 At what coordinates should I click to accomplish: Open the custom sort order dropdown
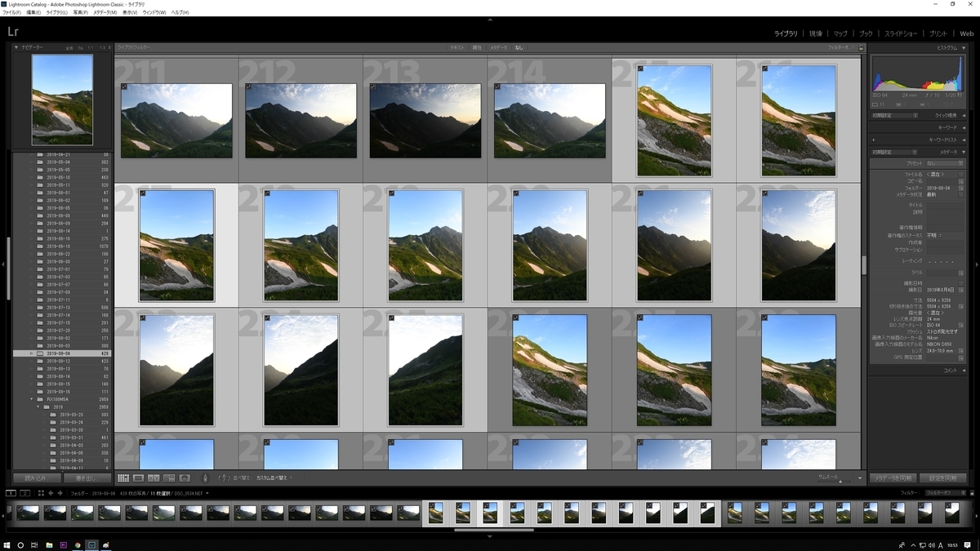[276, 478]
